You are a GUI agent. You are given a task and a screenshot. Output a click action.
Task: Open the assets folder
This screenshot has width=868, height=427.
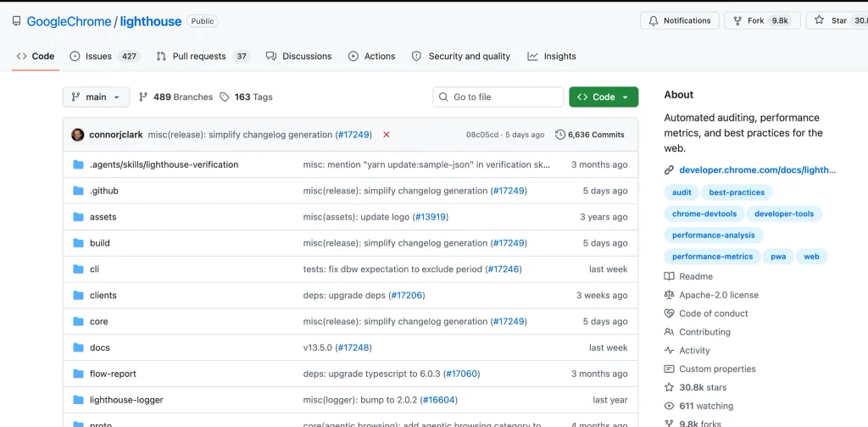pyautogui.click(x=103, y=217)
